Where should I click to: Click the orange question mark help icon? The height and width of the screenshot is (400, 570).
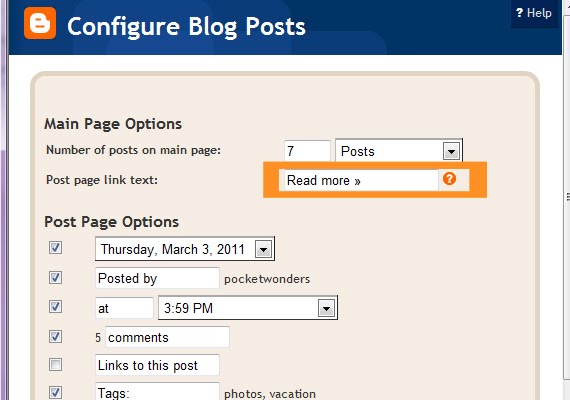point(449,179)
